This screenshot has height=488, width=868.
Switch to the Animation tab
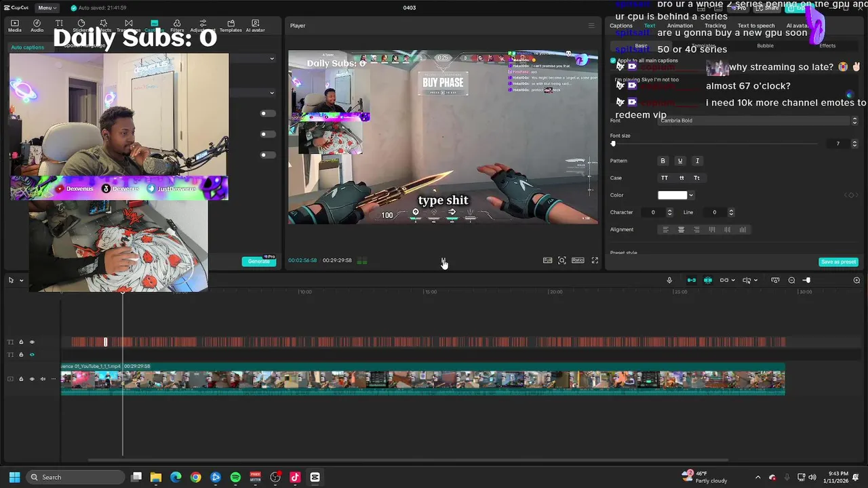pos(680,26)
